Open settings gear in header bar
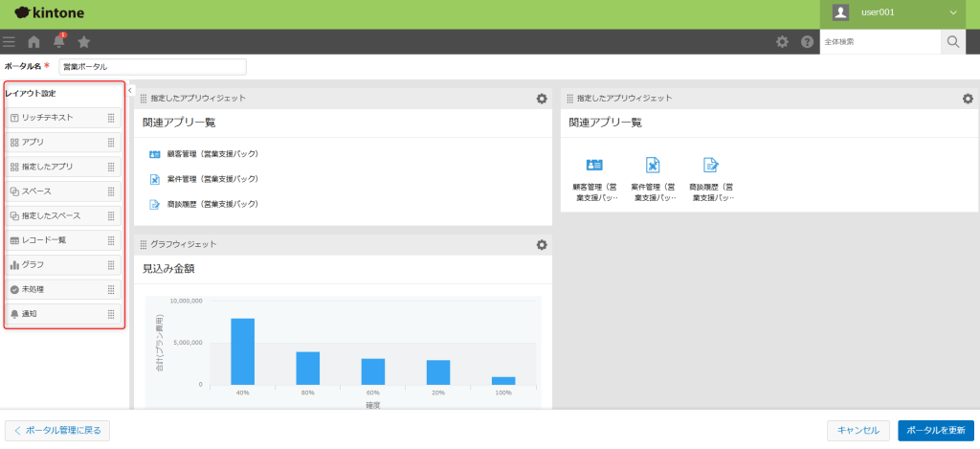Viewport: 980px width, 449px height. (x=782, y=42)
